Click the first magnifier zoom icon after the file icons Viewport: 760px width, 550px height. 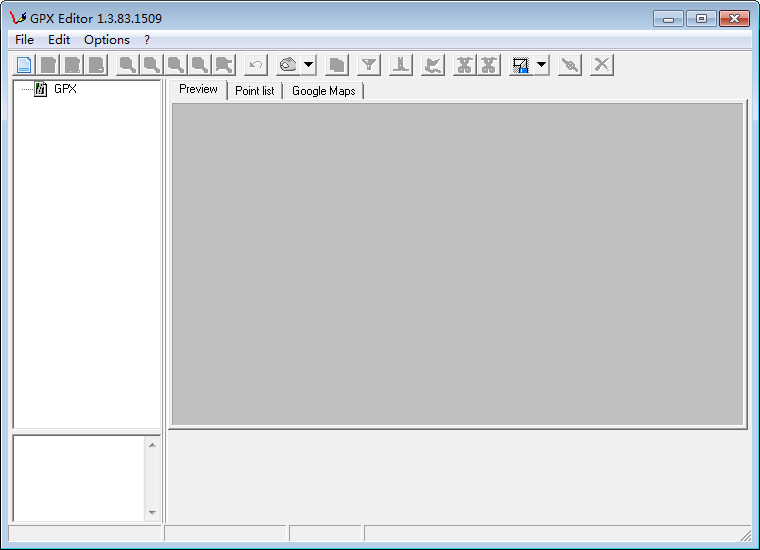pyautogui.click(x=128, y=64)
